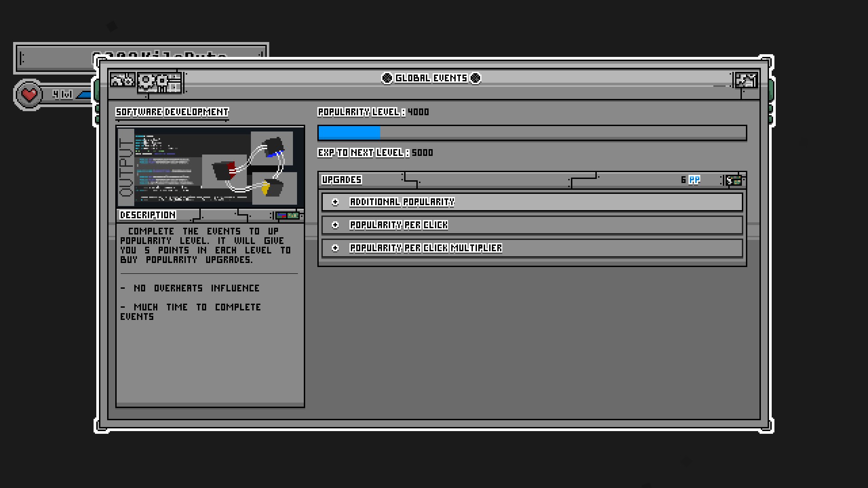
Task: Click the diamond icon left of Global Events title
Action: pyautogui.click(x=387, y=78)
